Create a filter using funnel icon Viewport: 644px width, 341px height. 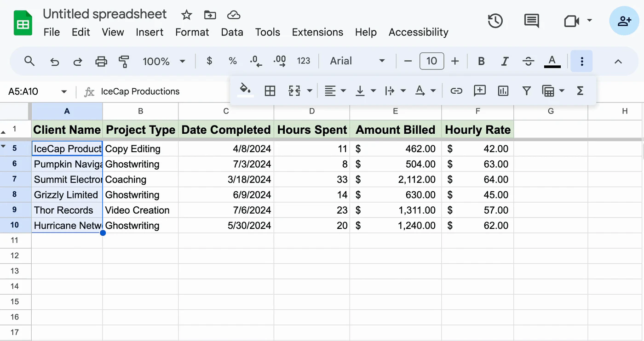527,91
